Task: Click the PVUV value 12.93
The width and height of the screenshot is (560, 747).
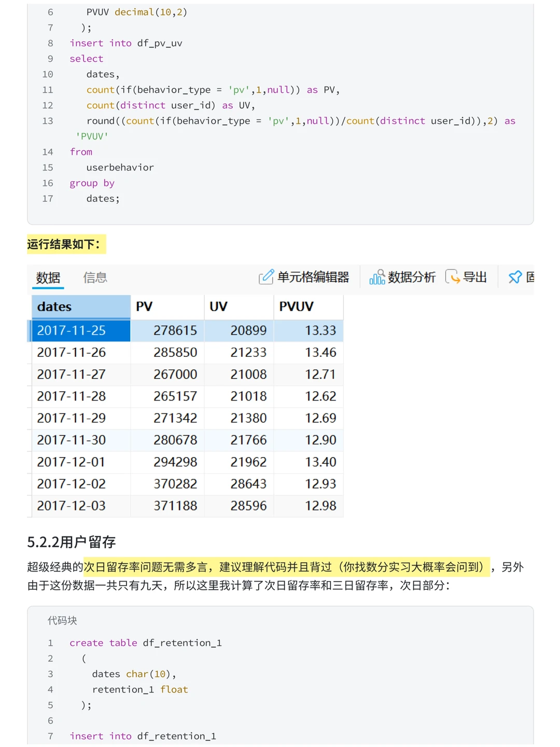Action: [309, 483]
